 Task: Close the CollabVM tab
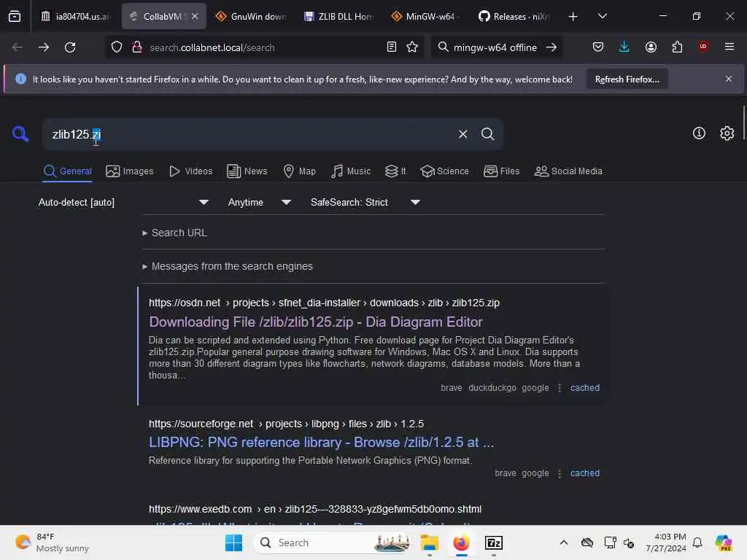click(x=195, y=17)
